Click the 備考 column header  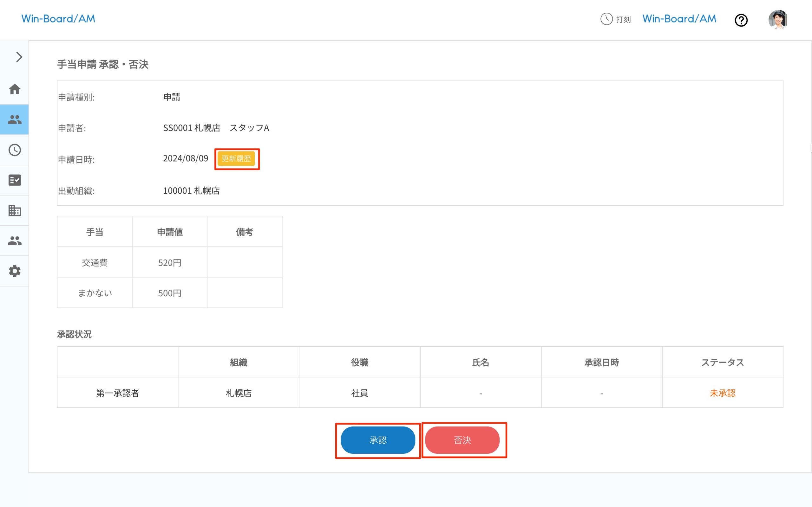click(x=244, y=232)
